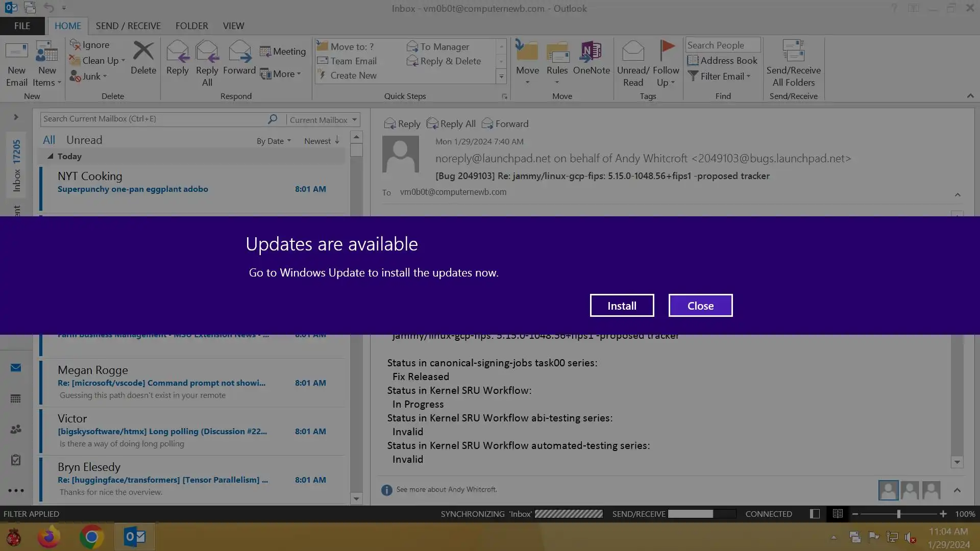Click Send/Receive All Folders icon

click(x=793, y=52)
